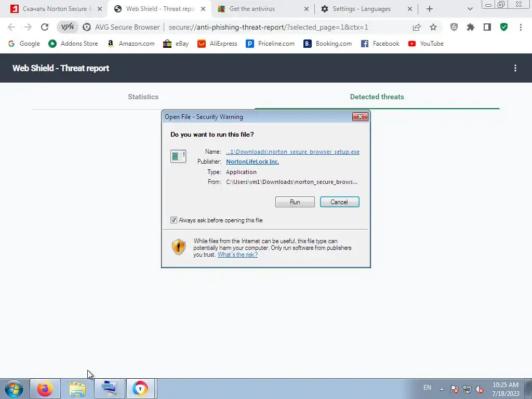Screen dimensions: 532x399
Task: Click the warning shield icon in dialog
Action: pos(179,247)
